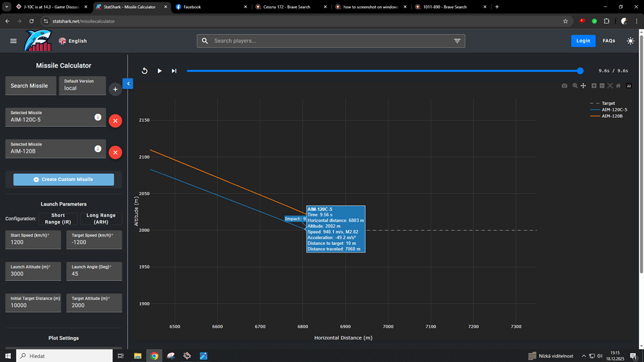Collapse the sidebar with blue chevron
The image size is (644, 362).
click(x=128, y=84)
